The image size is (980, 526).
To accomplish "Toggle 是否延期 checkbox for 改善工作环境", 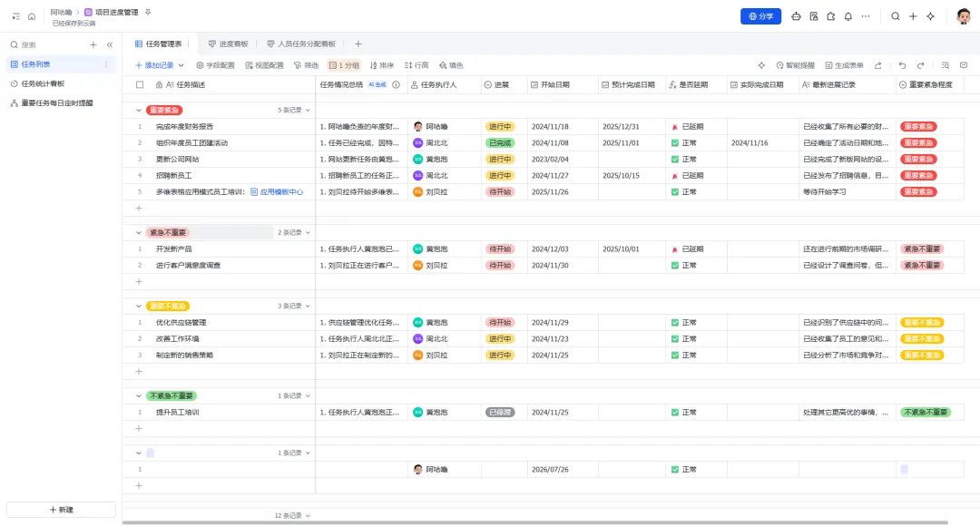I will [675, 339].
